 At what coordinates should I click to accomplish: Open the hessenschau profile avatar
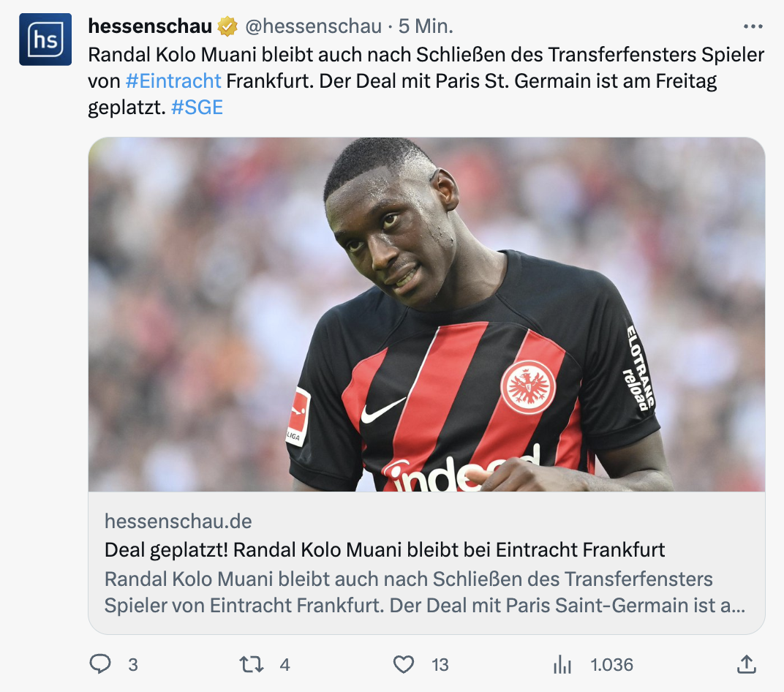coord(45,40)
